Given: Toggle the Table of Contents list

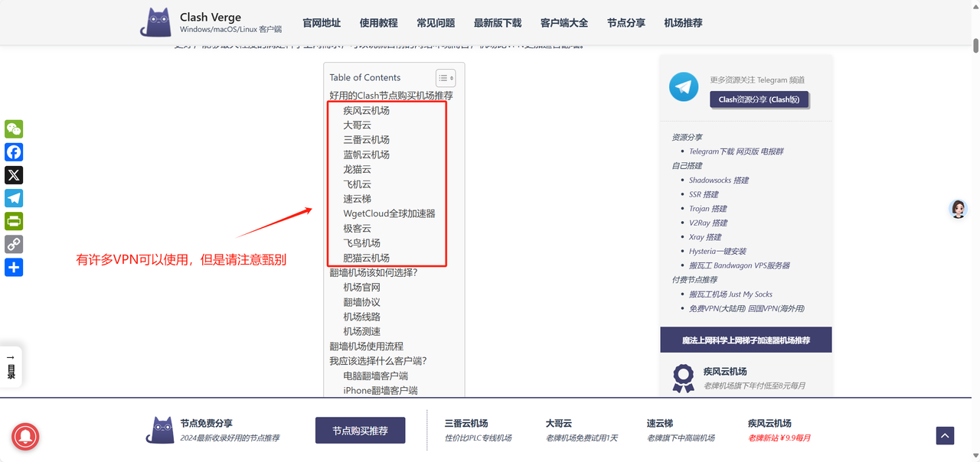Looking at the screenshot, I should pyautogui.click(x=445, y=78).
